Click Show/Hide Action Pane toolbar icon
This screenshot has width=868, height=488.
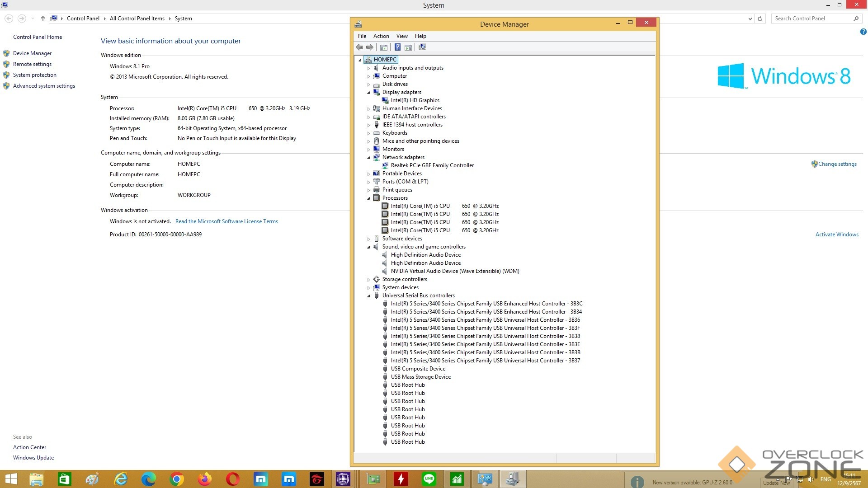408,47
